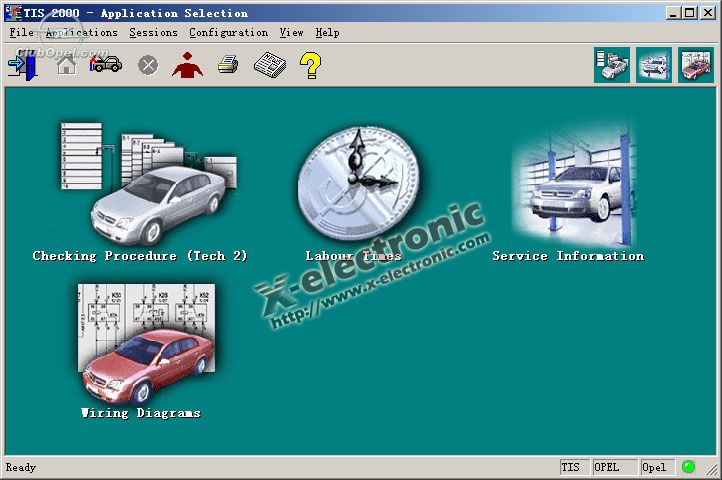The height and width of the screenshot is (480, 722).
Task: Click the top-right Service Information shortcut icon
Action: click(x=653, y=65)
